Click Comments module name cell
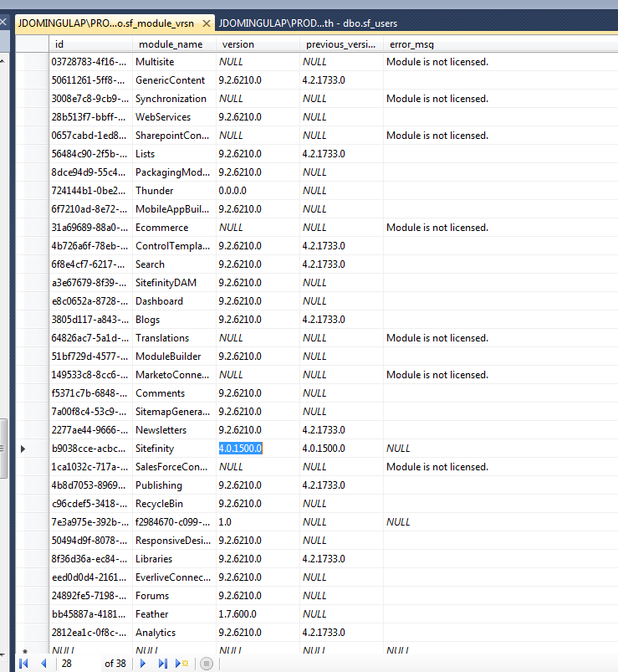 pyautogui.click(x=174, y=393)
